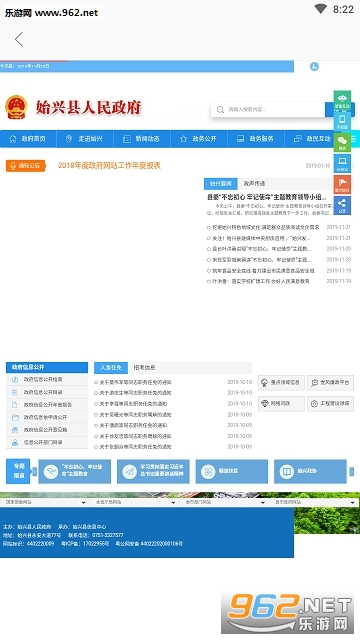Open the share floating sidebar icon
This screenshot has height=640, width=360.
(x=342, y=205)
